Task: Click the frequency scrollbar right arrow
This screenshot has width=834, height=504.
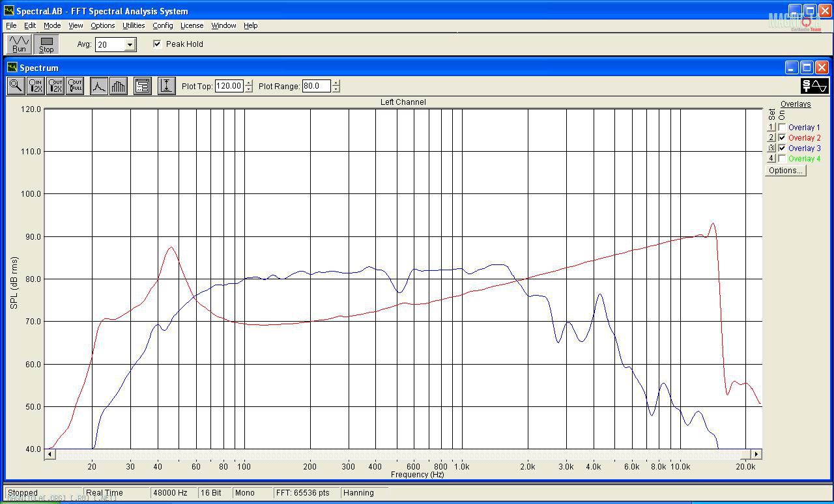Action: [756, 454]
